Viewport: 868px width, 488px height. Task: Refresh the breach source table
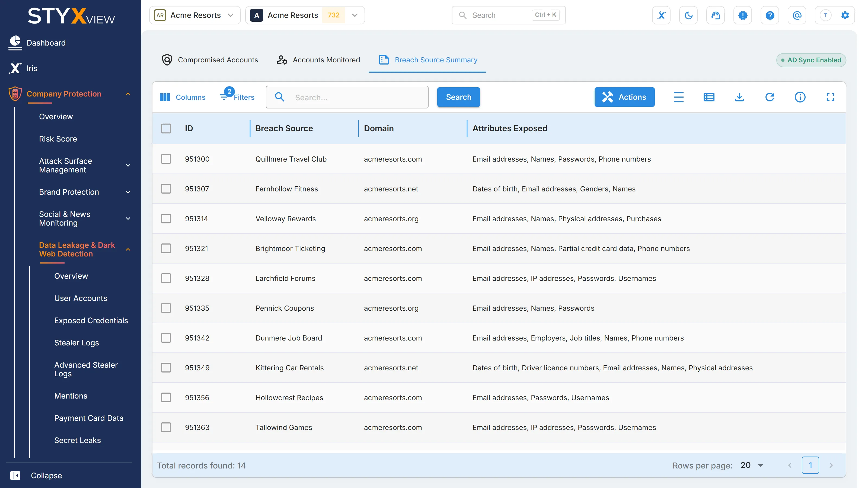click(770, 97)
